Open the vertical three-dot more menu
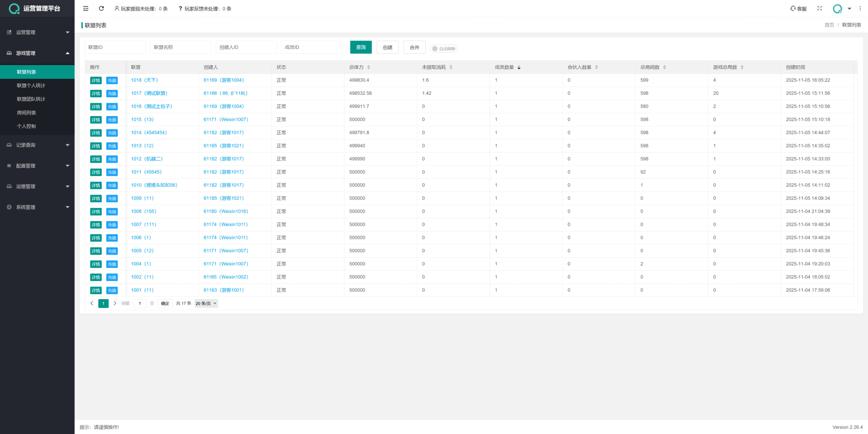The height and width of the screenshot is (434, 868). pos(860,8)
